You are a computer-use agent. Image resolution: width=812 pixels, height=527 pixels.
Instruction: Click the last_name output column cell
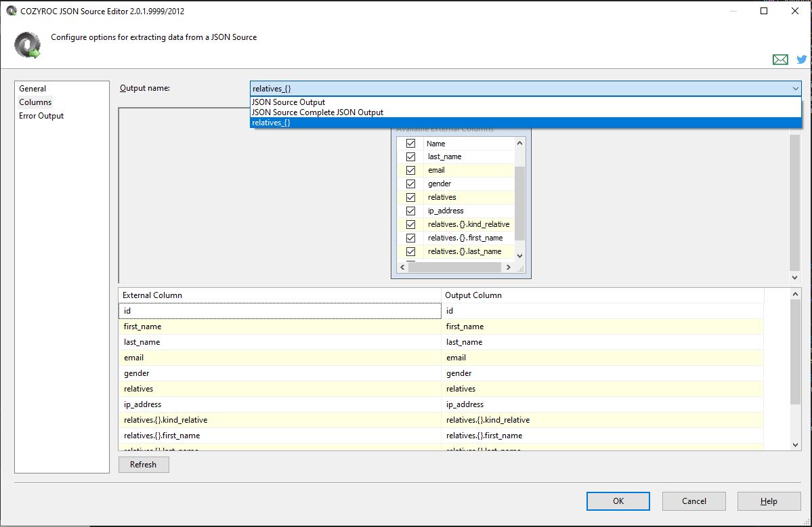602,342
